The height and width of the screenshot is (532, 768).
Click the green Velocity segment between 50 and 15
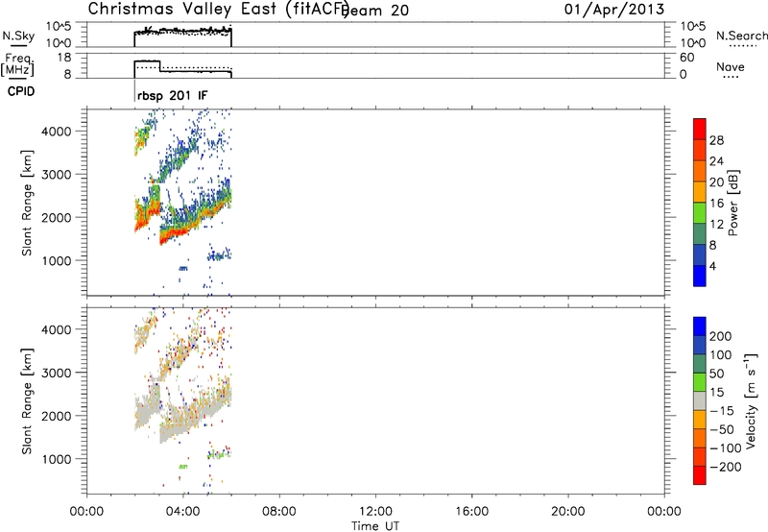(x=700, y=382)
